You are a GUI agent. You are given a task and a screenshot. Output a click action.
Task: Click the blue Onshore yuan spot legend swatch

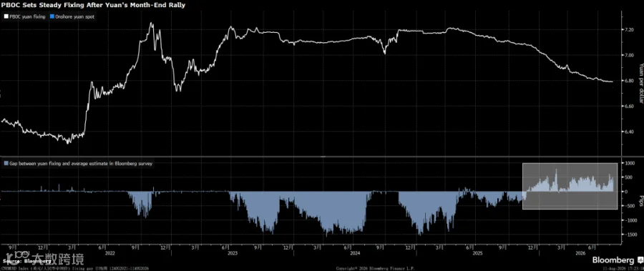click(x=51, y=17)
